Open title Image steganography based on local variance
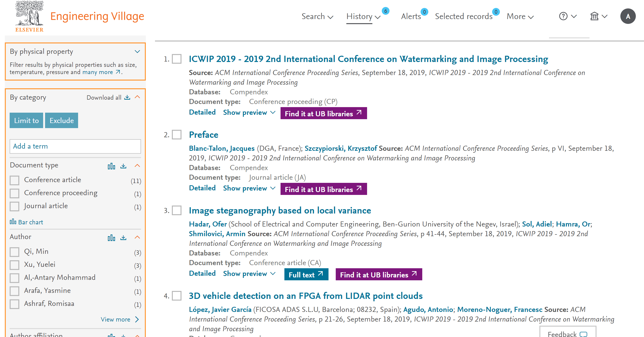Screen dimensions: 644x337 280,210
